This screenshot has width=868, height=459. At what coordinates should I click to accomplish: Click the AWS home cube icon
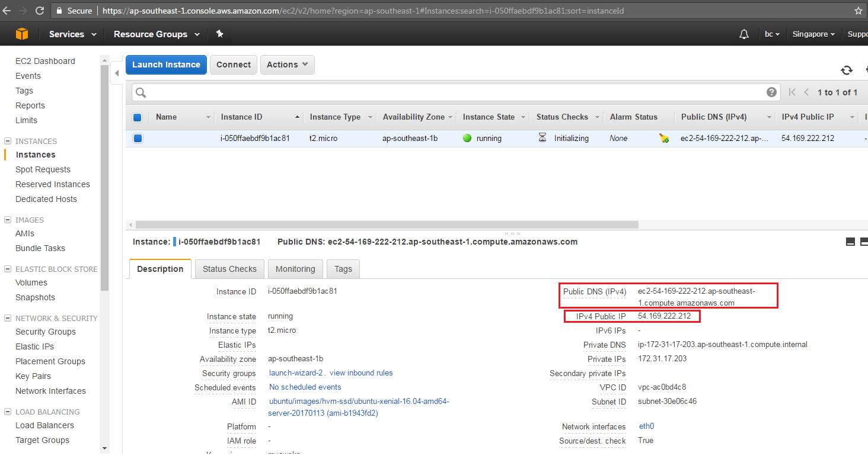[21, 34]
